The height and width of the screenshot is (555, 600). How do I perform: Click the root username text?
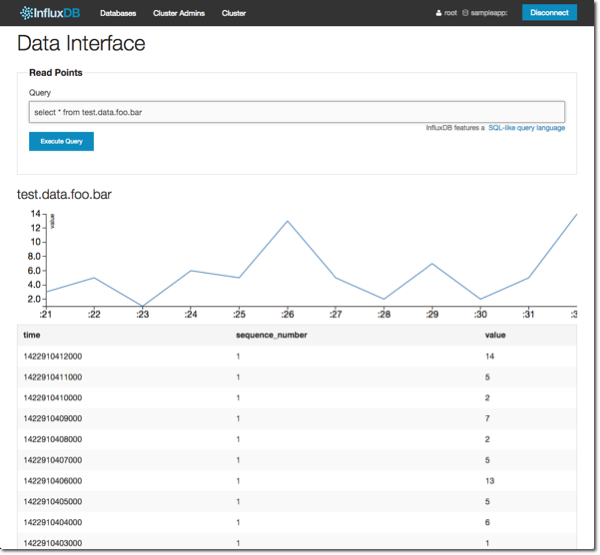(x=450, y=14)
